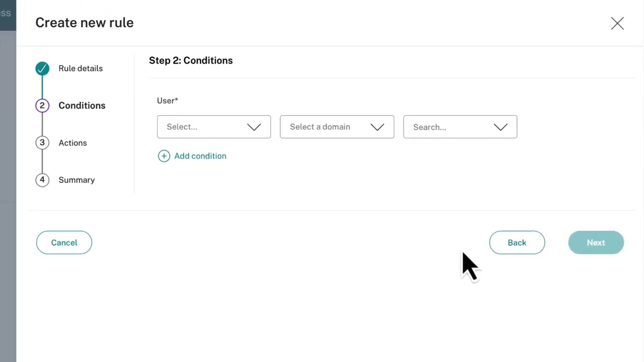Open the Search... dropdown field
Image resolution: width=644 pixels, height=362 pixels.
460,127
